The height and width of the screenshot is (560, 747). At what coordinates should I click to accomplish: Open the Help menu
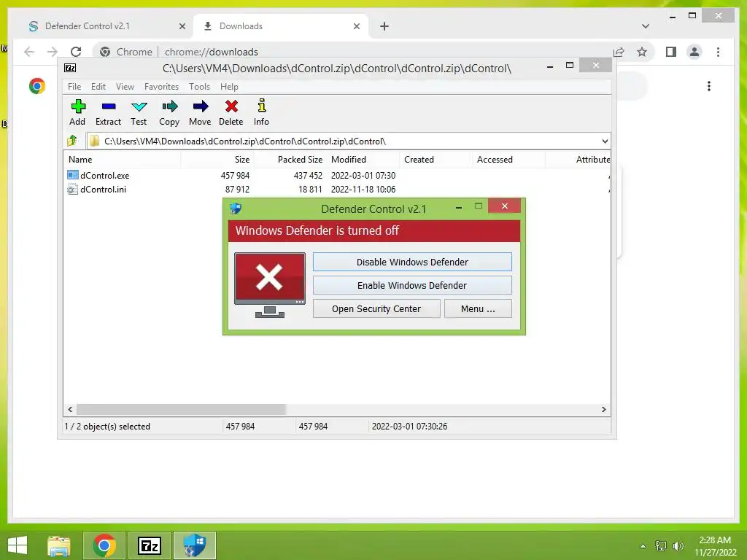(x=229, y=86)
